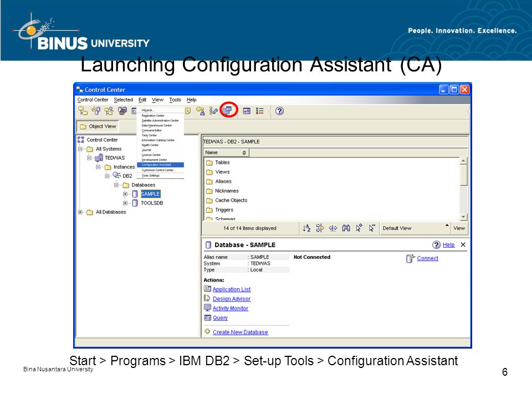The image size is (532, 399).
Task: Click contents list scrollbar up arrow
Action: coord(463,161)
